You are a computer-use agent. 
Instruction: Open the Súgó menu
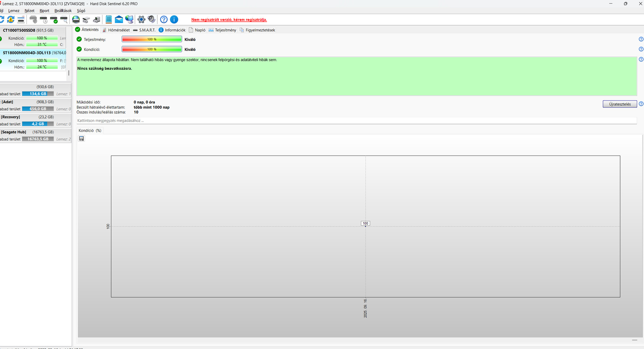tap(81, 11)
